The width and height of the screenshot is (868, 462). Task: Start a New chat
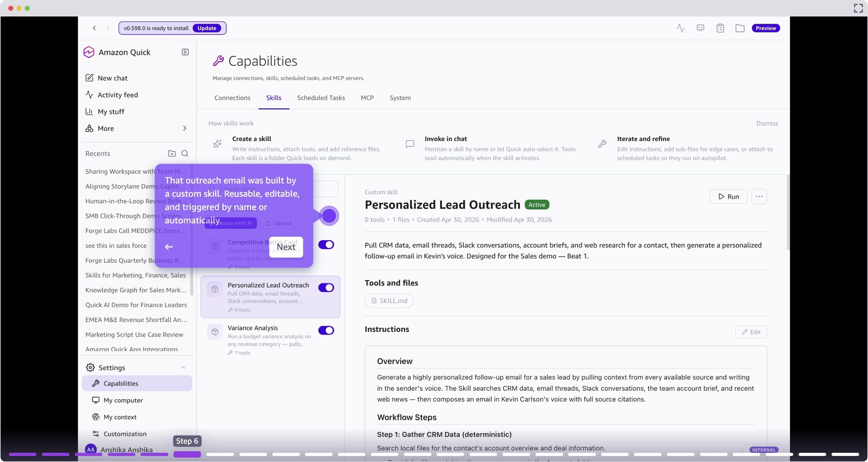(106, 78)
